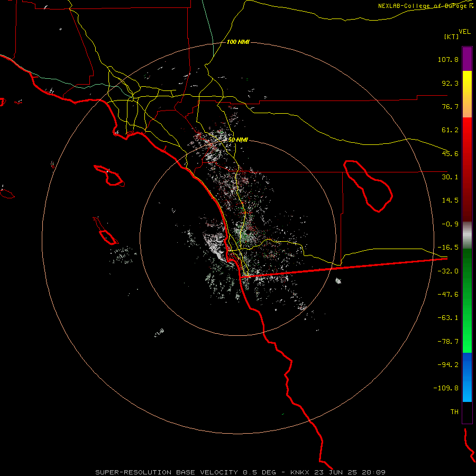
Task: Click the -47.6 velocity scale value
Action: 448,295
